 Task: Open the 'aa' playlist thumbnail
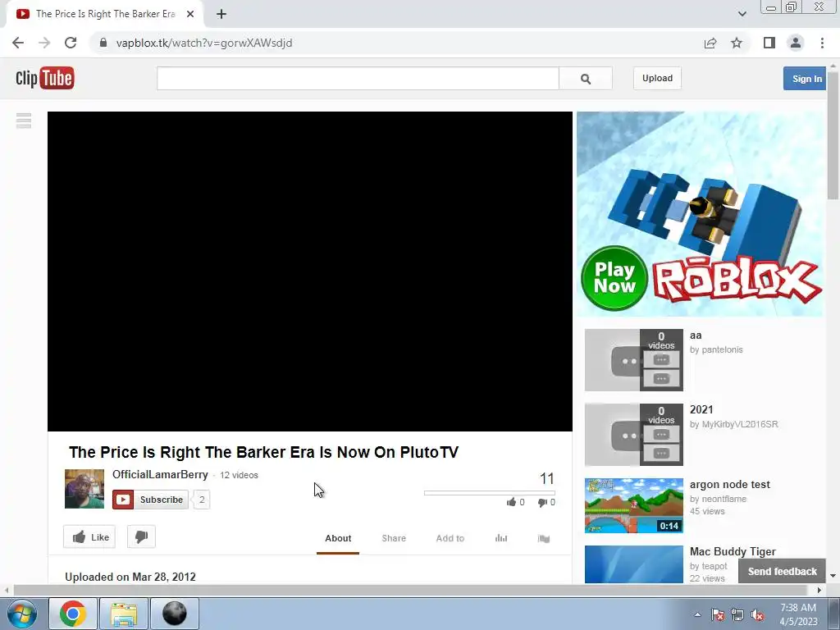634,360
